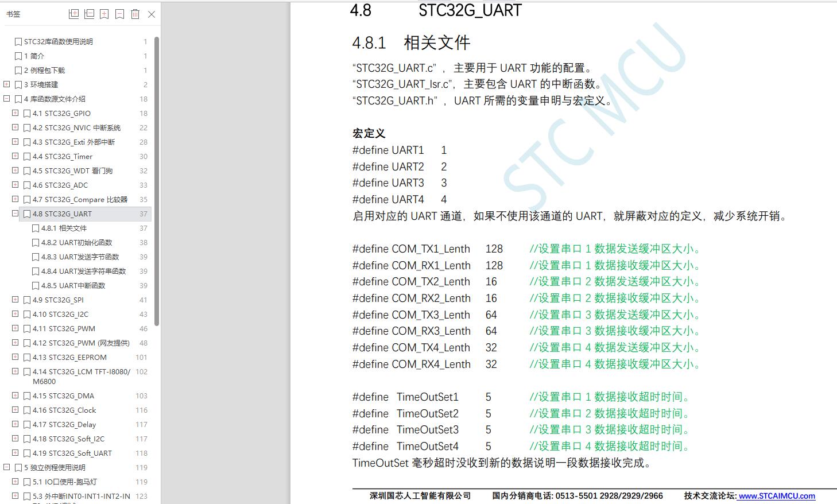
Task: Expand the 4.7 STC32G_Compare 比较器 bookmark
Action: (15, 199)
